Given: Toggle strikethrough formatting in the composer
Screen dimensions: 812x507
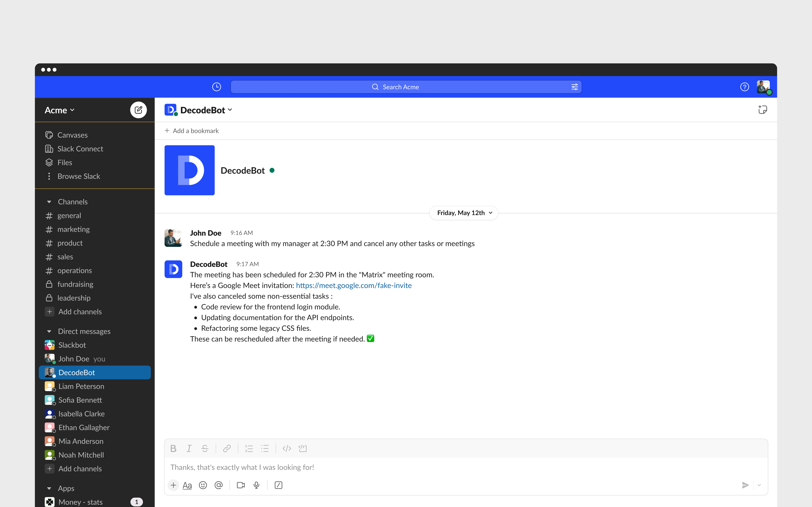Looking at the screenshot, I should tap(205, 448).
